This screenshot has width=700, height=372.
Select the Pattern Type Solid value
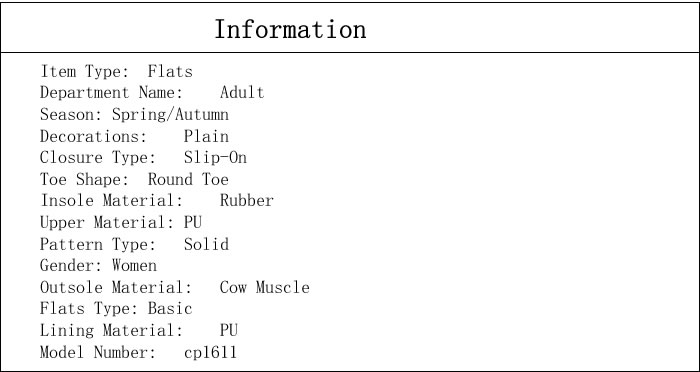tap(206, 244)
